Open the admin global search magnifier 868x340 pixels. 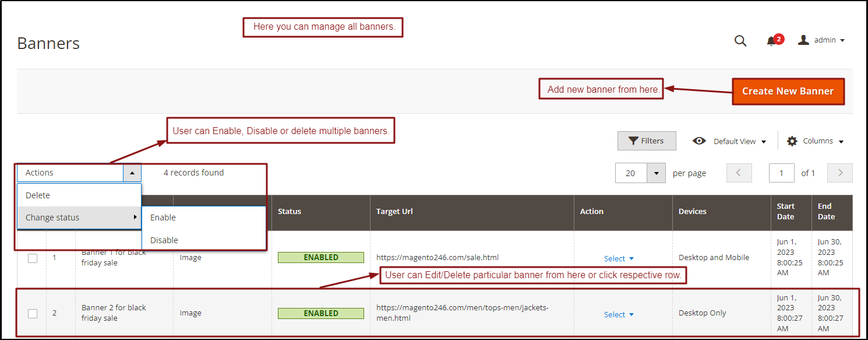coord(740,40)
